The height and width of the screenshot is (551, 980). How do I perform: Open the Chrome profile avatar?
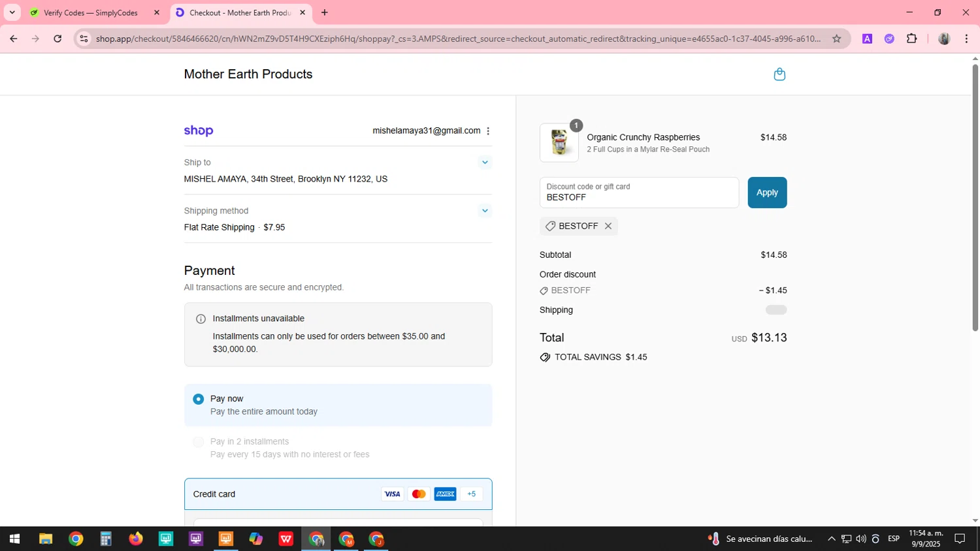pyautogui.click(x=944, y=39)
